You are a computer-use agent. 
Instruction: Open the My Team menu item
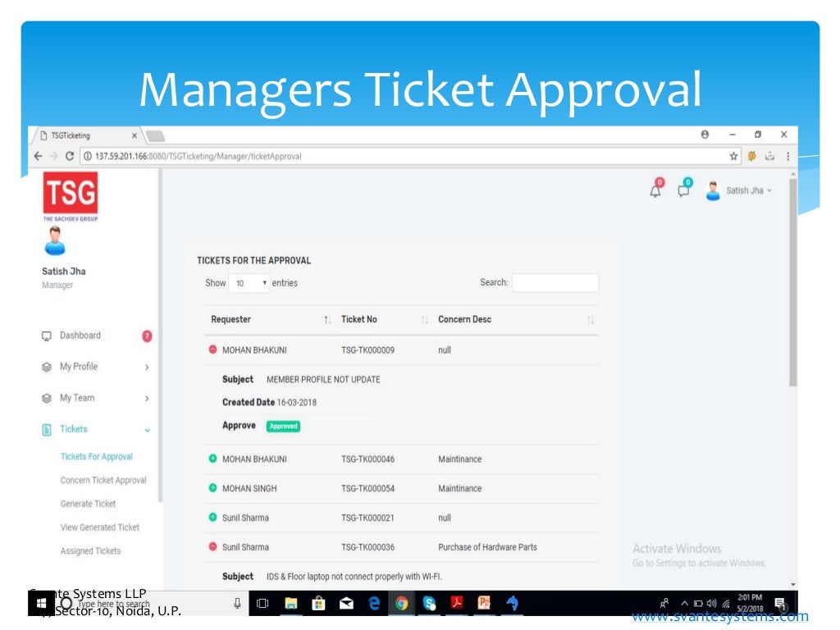tap(77, 398)
